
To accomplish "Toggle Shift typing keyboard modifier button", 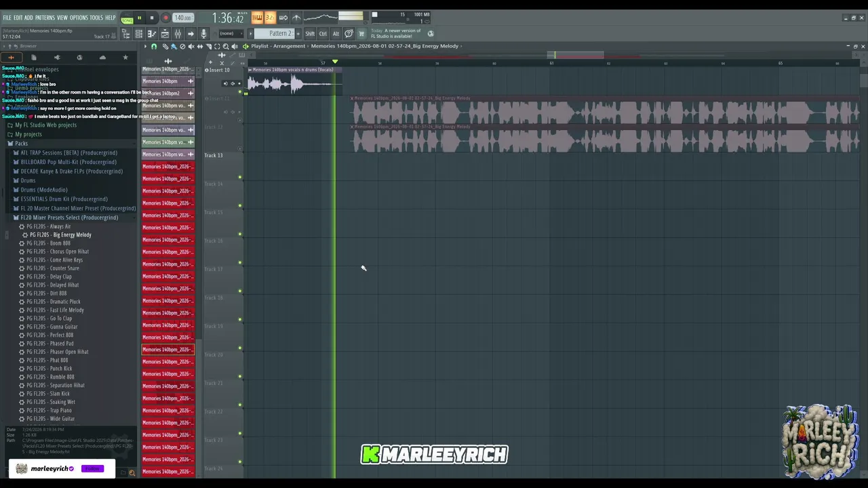I will point(310,34).
